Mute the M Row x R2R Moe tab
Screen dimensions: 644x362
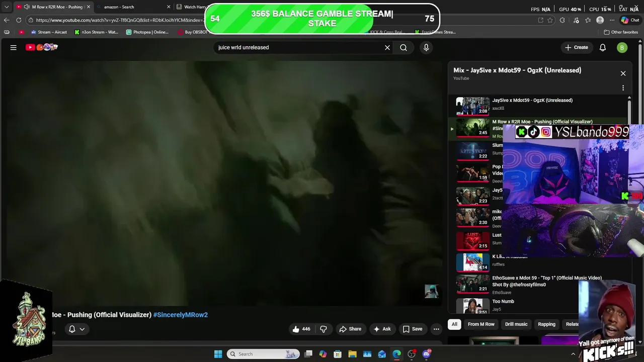[x=26, y=7]
